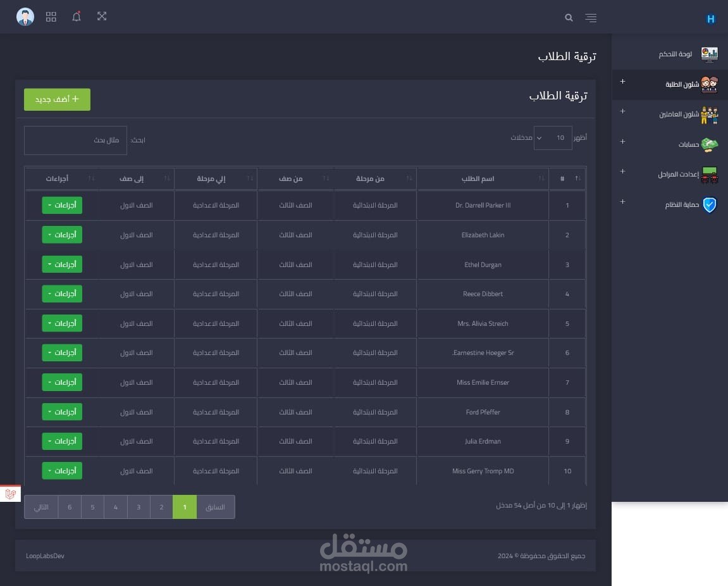Open notifications bell icon
This screenshot has height=586, width=728.
click(x=77, y=16)
